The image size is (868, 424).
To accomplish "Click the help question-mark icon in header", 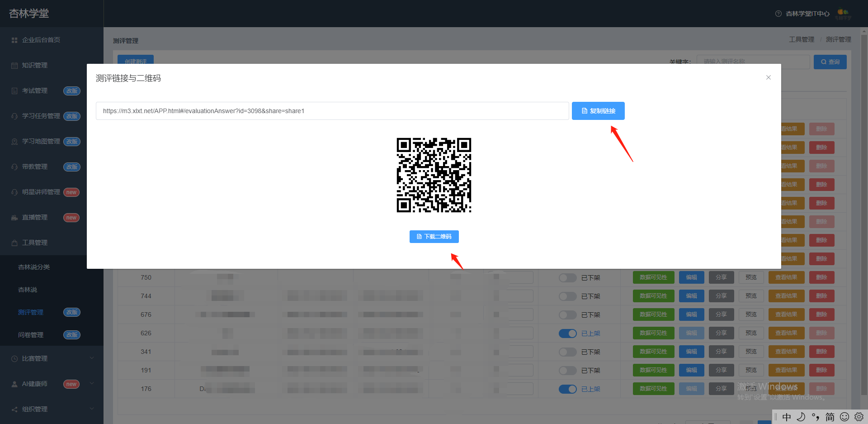I will click(x=778, y=14).
